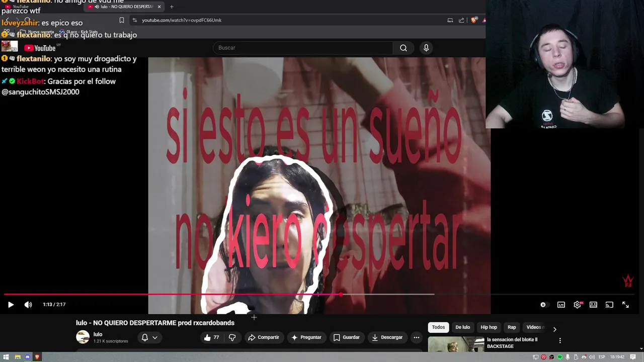Click the Buscar search field
The width and height of the screenshot is (644, 362).
pos(303,48)
